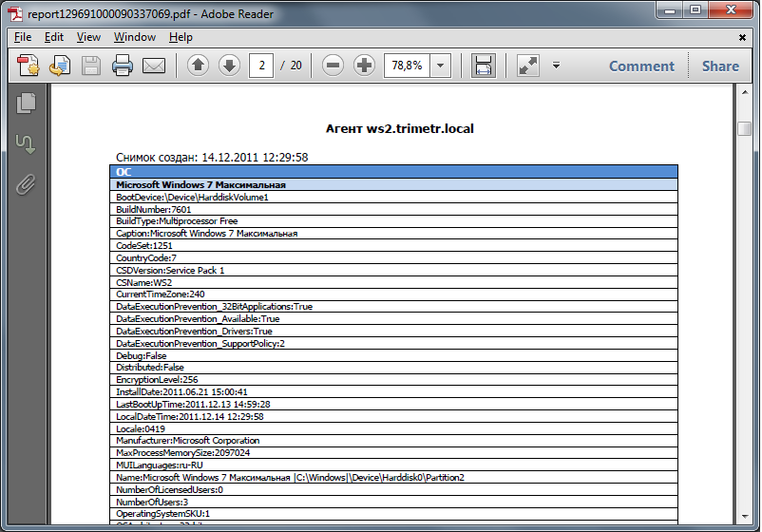Expand the toolbar options small arrow

[557, 66]
